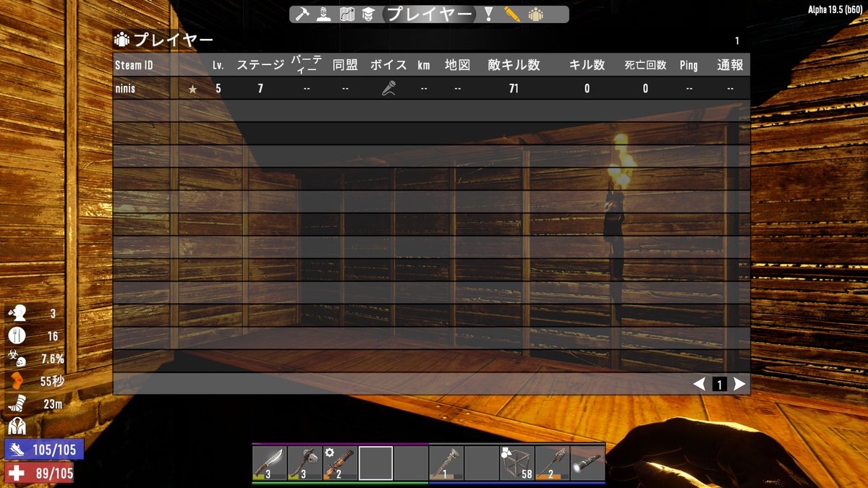The image size is (868, 488).
Task: Click the people icon beside プレイヤー panel title
Action: (122, 40)
